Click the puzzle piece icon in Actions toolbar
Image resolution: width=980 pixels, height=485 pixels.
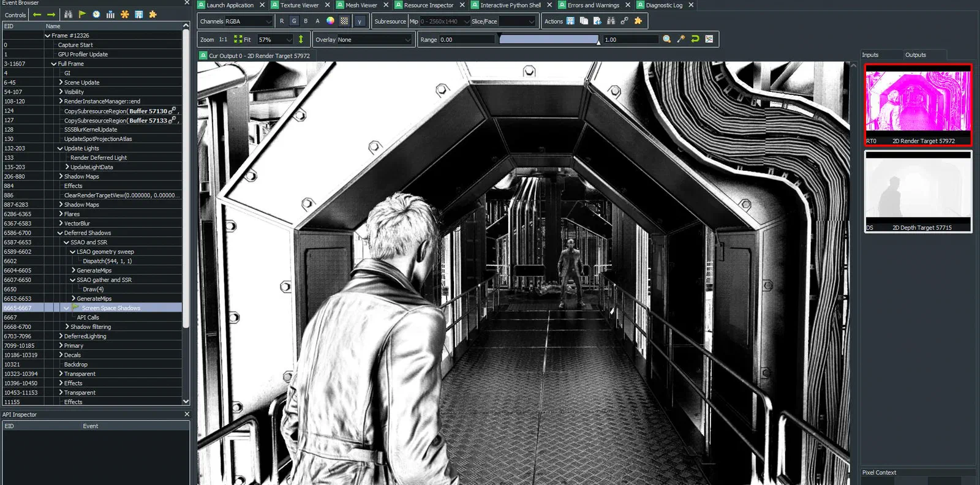coord(638,21)
